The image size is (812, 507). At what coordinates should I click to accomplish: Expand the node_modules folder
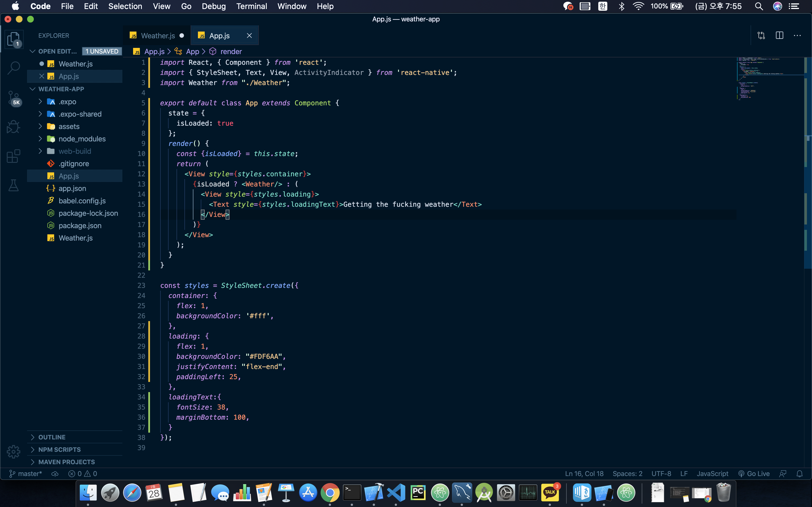81,139
